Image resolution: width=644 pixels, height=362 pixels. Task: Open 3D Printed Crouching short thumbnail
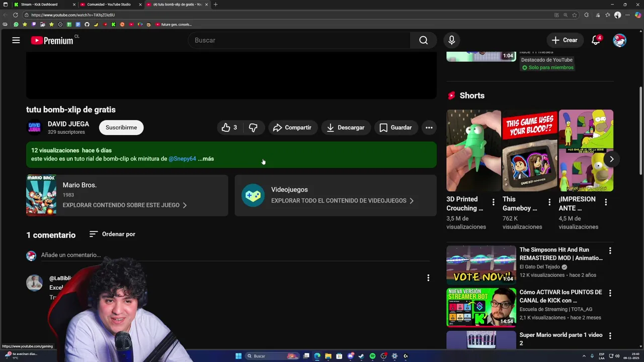(x=473, y=150)
